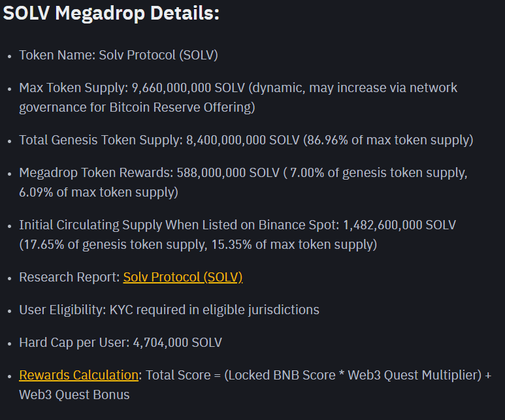Click the Web3 Quest Bonus text
This screenshot has width=505, height=420.
point(74,395)
